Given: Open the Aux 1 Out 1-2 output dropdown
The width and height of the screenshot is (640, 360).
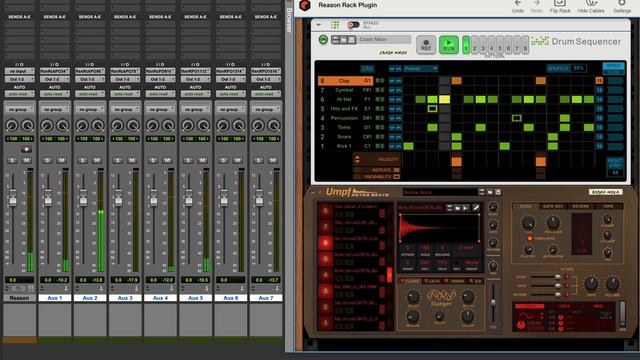Looking at the screenshot, I should [55, 79].
